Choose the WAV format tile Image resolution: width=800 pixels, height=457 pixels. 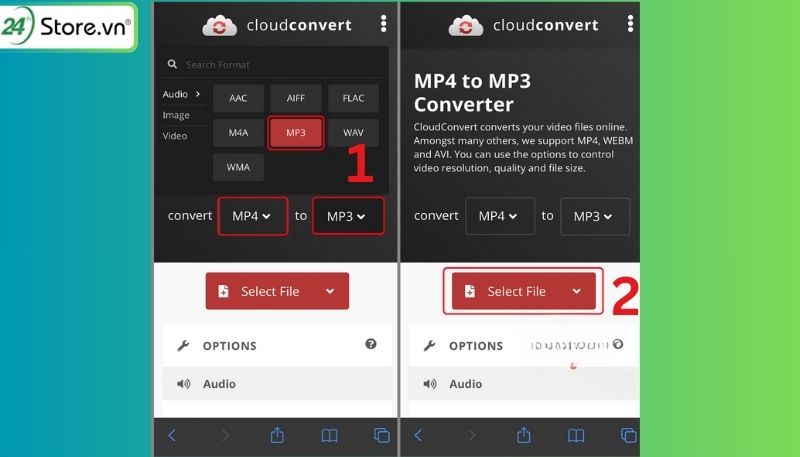click(x=354, y=133)
